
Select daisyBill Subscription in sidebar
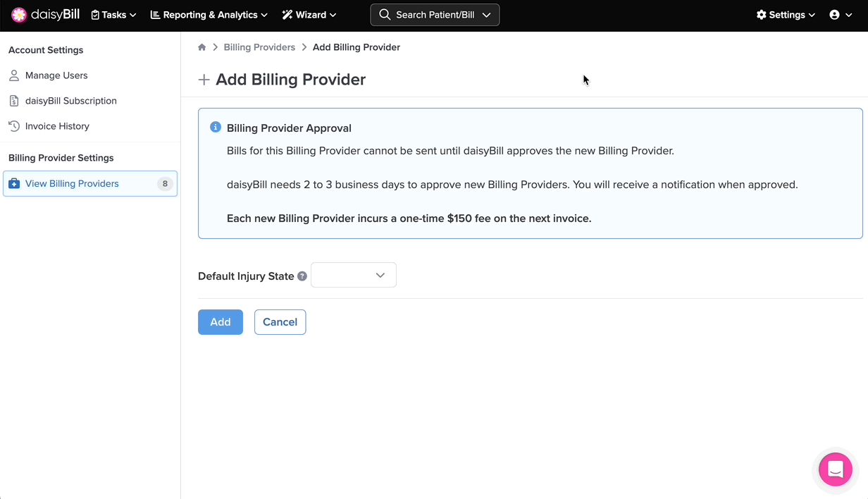pyautogui.click(x=70, y=101)
